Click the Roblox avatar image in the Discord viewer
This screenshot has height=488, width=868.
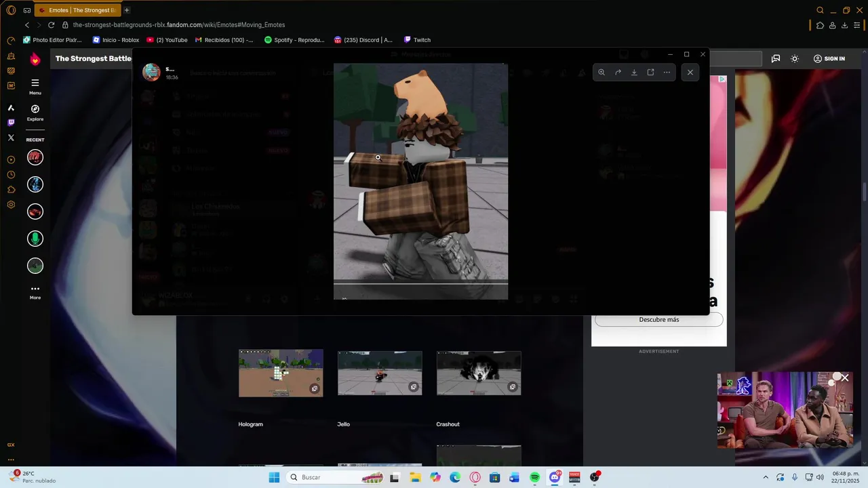(x=420, y=182)
